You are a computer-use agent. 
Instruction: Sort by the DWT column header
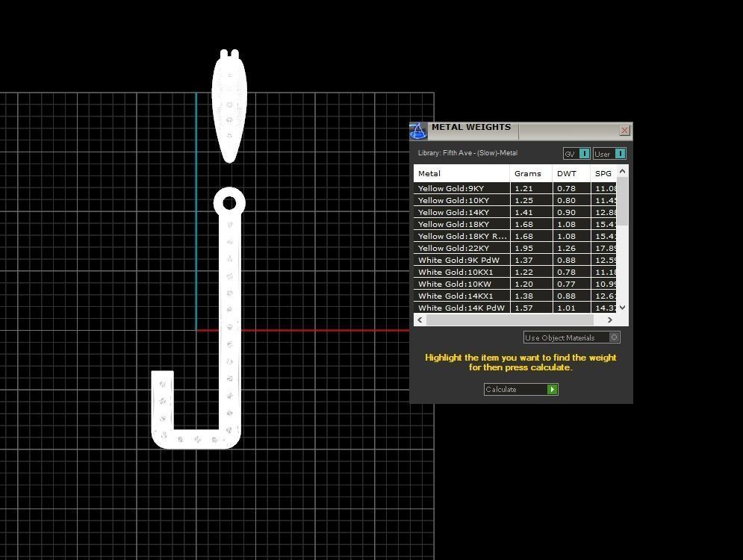(x=571, y=173)
